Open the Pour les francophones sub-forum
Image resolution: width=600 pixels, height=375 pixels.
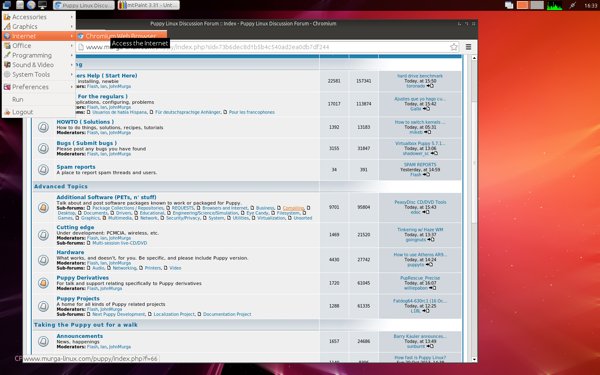(x=252, y=112)
